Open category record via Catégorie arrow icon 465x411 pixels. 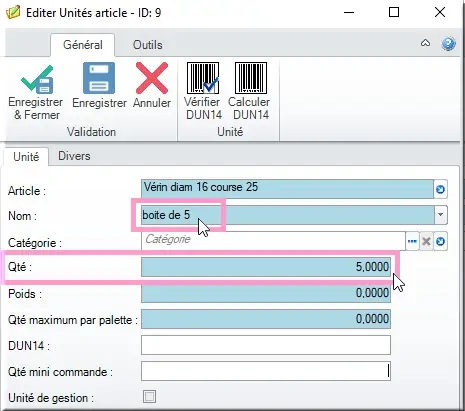pyautogui.click(x=440, y=241)
